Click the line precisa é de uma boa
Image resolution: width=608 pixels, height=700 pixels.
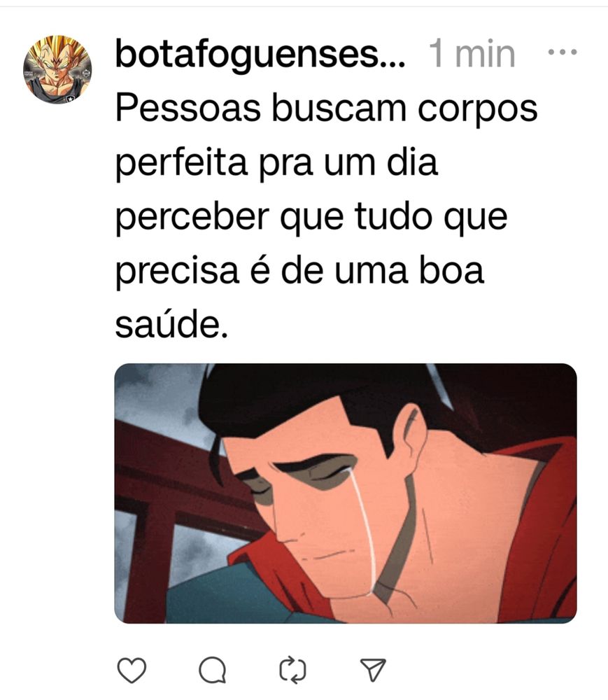coord(299,271)
